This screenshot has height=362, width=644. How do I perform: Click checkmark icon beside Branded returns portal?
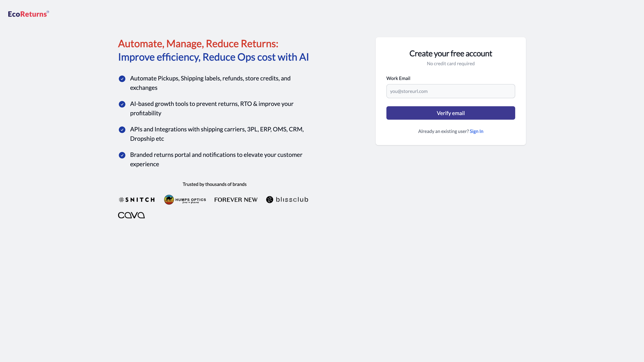[x=122, y=155]
